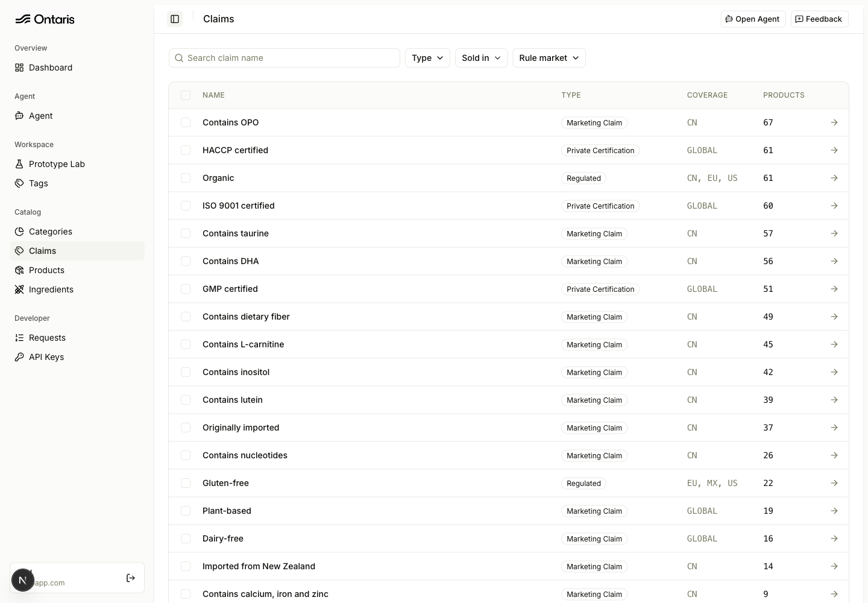
Task: Click the Categories pie chart icon
Action: tap(19, 232)
